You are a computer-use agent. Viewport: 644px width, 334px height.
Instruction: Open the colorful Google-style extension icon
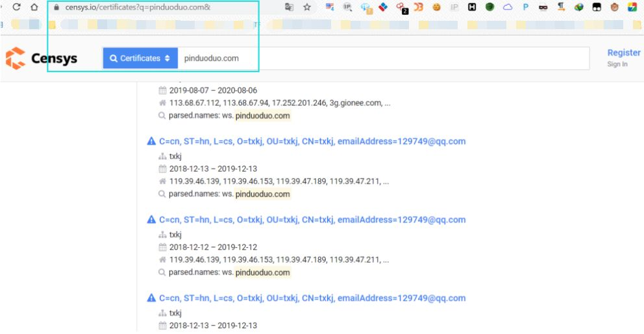[x=632, y=7]
